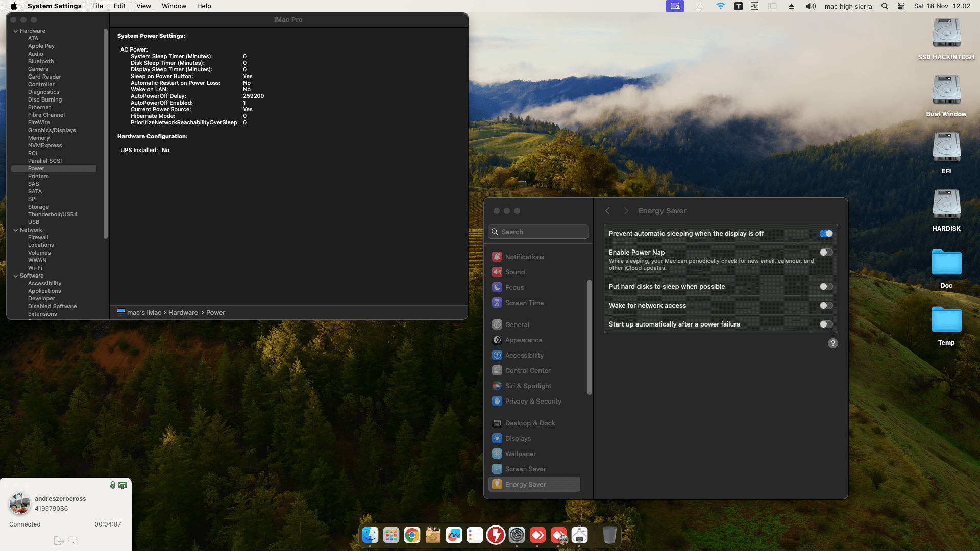
Task: Open the Displays icon in sidebar
Action: [497, 438]
